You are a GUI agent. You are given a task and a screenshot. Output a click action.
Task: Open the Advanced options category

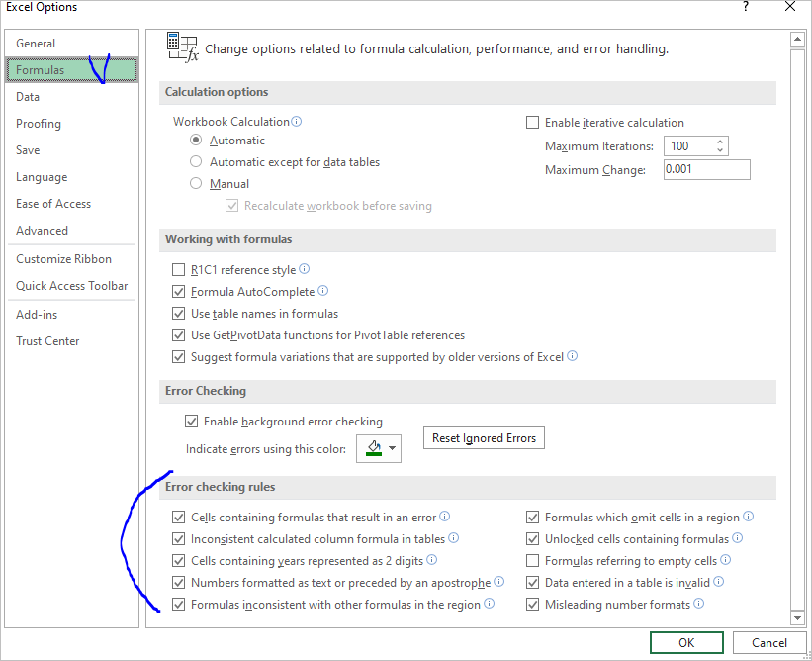[72, 230]
